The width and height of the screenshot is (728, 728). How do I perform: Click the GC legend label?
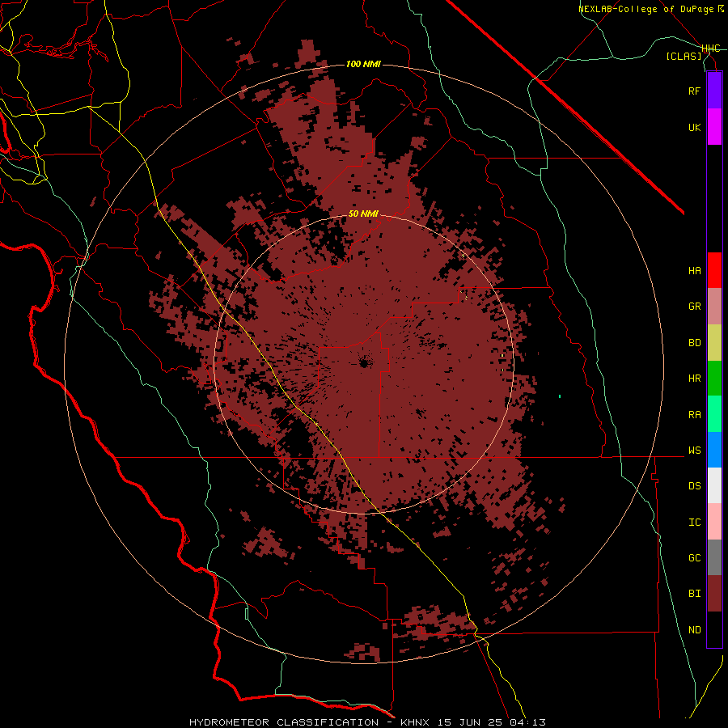(x=694, y=558)
